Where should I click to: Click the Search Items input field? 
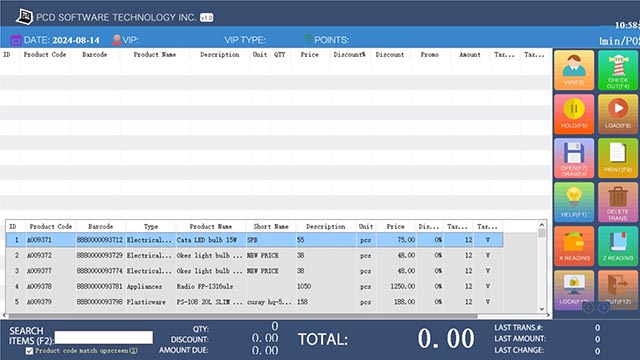104,338
